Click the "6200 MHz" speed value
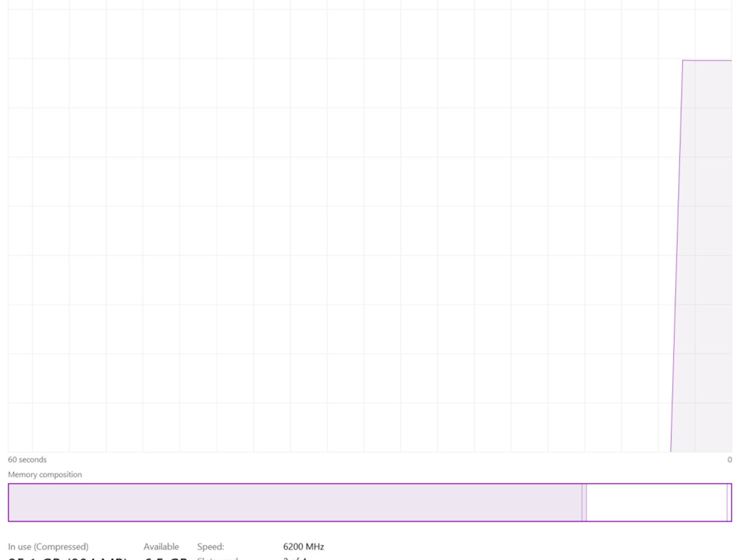 click(x=303, y=547)
